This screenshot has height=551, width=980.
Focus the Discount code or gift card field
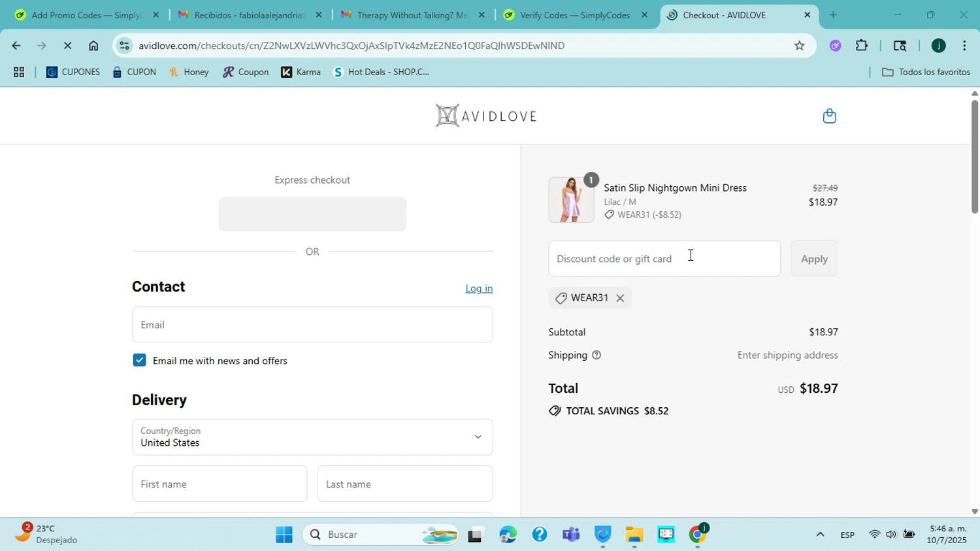pos(664,259)
